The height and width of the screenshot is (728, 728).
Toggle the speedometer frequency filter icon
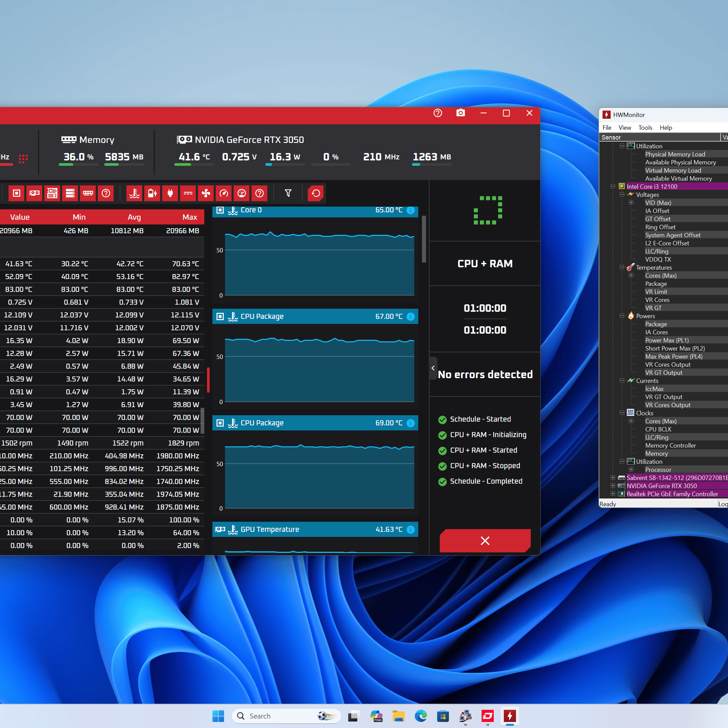coord(224,193)
